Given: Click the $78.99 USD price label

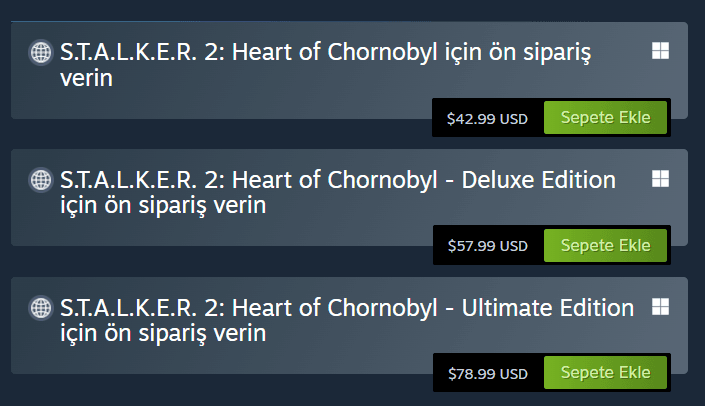Looking at the screenshot, I should point(487,373).
